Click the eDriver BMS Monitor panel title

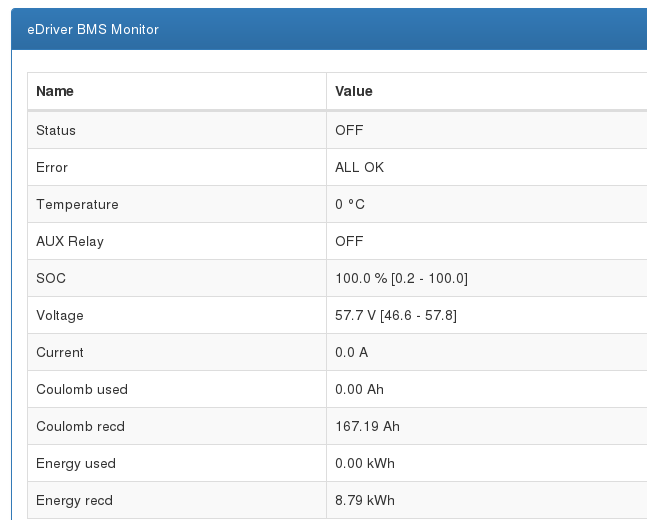93,29
